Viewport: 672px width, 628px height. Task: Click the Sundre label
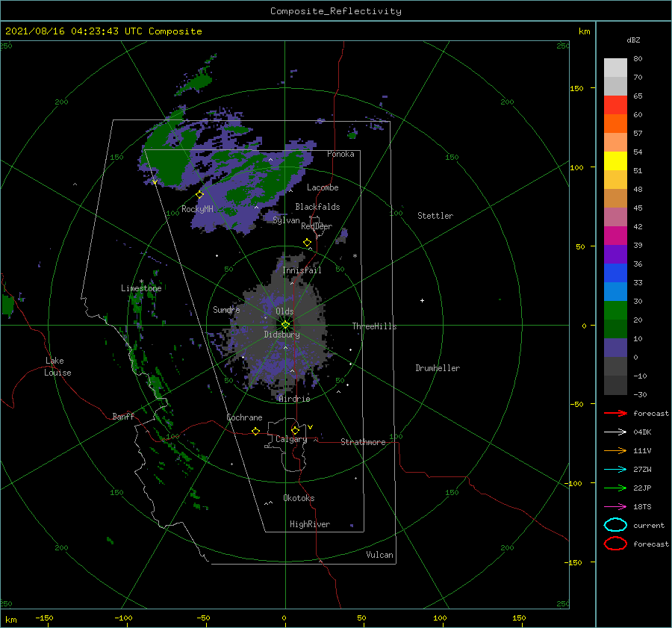pyautogui.click(x=226, y=310)
